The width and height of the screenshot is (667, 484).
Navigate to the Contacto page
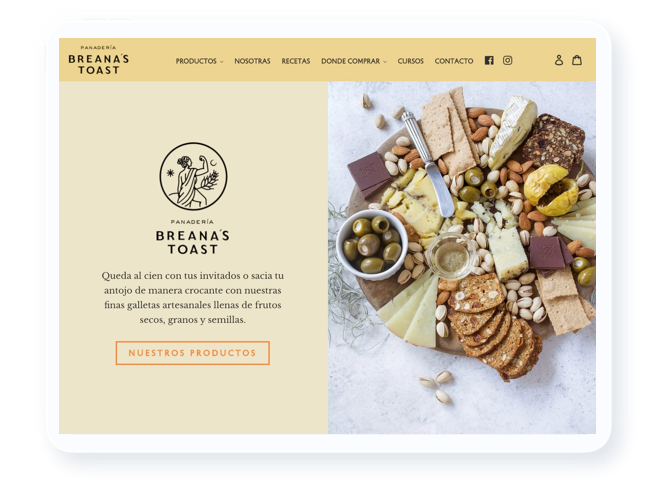454,61
